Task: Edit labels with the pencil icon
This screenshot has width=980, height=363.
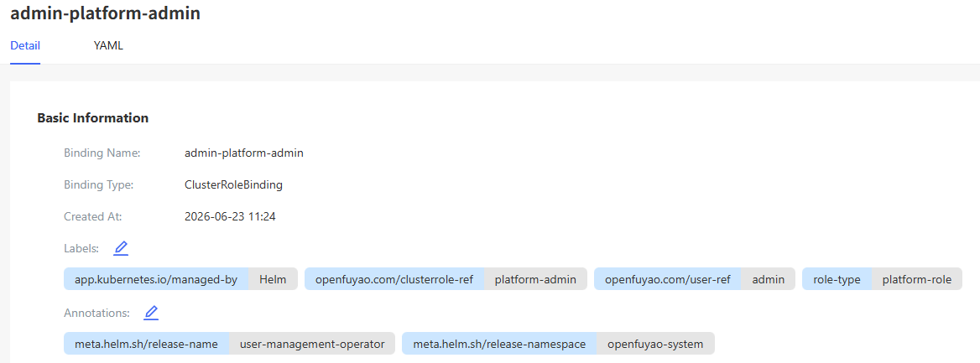Action: pos(121,249)
